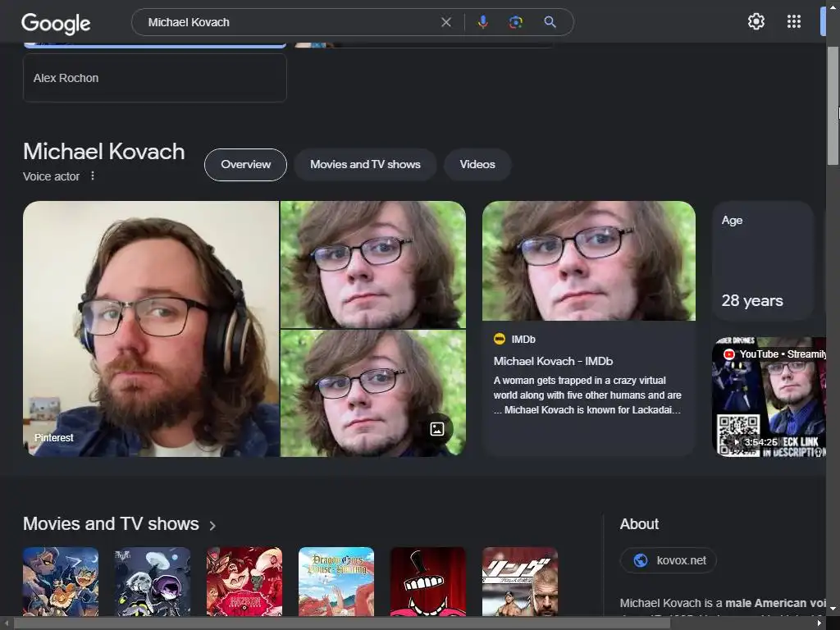Click the Pinterest source label
840x630 pixels.
coord(53,438)
